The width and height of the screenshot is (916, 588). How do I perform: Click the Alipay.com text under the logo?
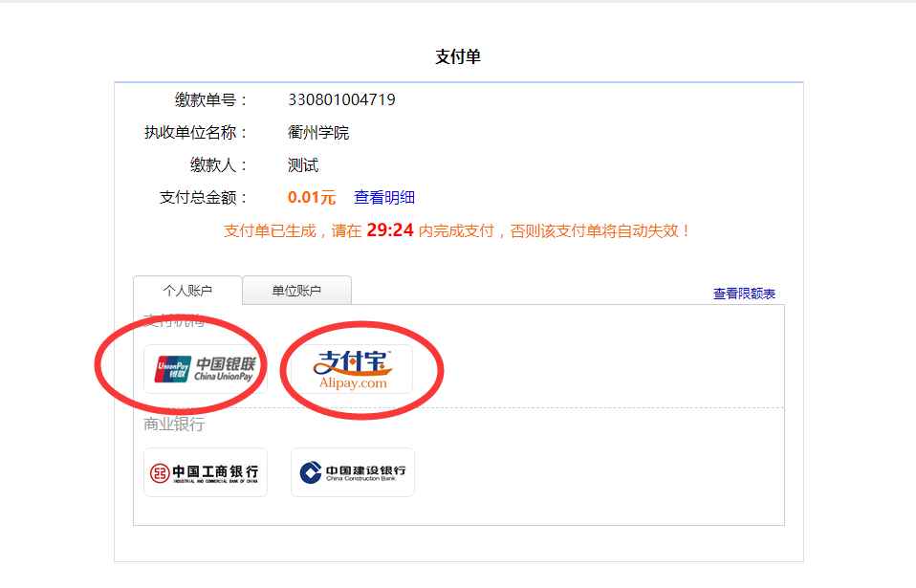coord(353,383)
